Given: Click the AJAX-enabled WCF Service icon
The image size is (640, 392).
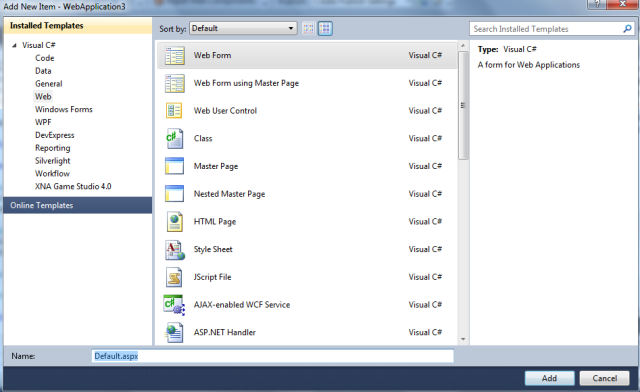Looking at the screenshot, I should pos(174,305).
